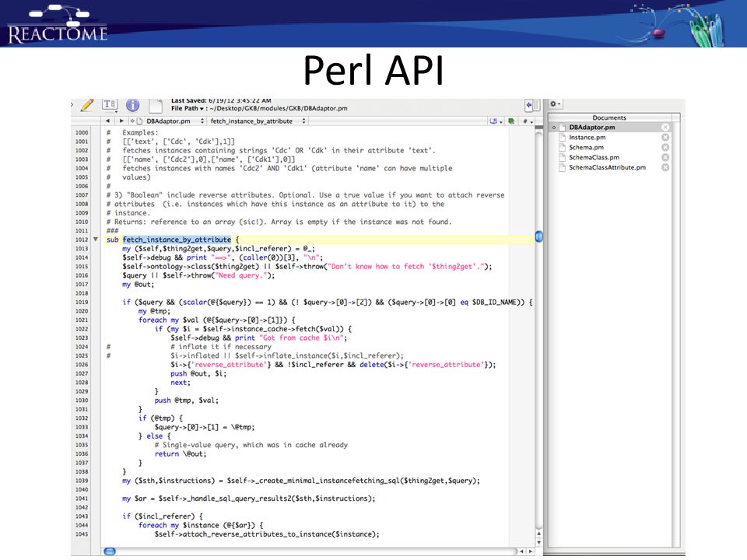This screenshot has width=747, height=560.
Task: Toggle the documents drawer icon
Action: coord(532,105)
